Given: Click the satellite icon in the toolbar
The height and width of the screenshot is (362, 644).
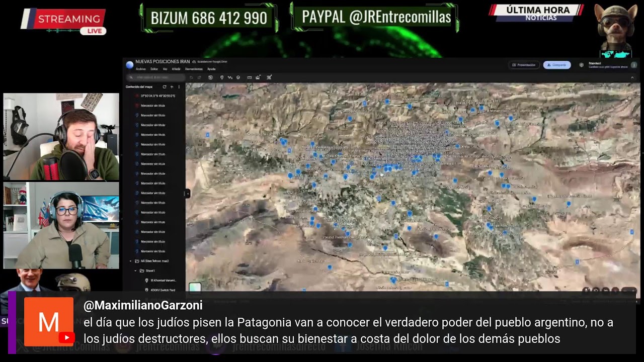Looking at the screenshot, I should (269, 77).
